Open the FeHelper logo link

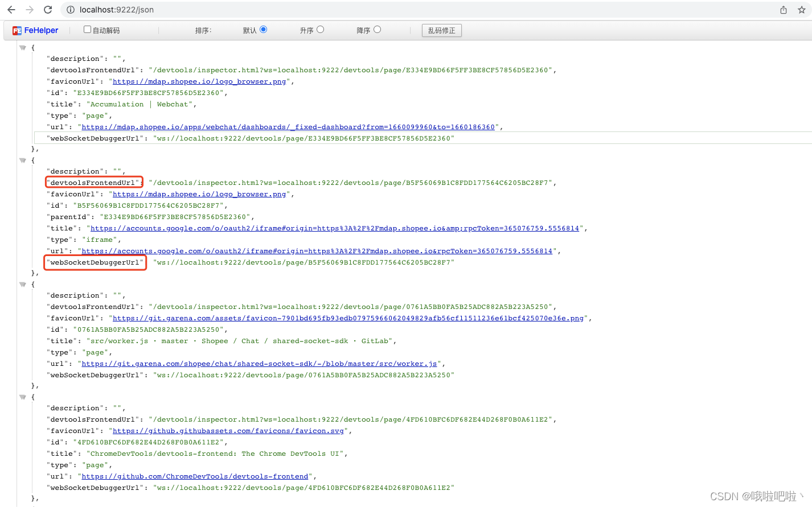(x=35, y=30)
